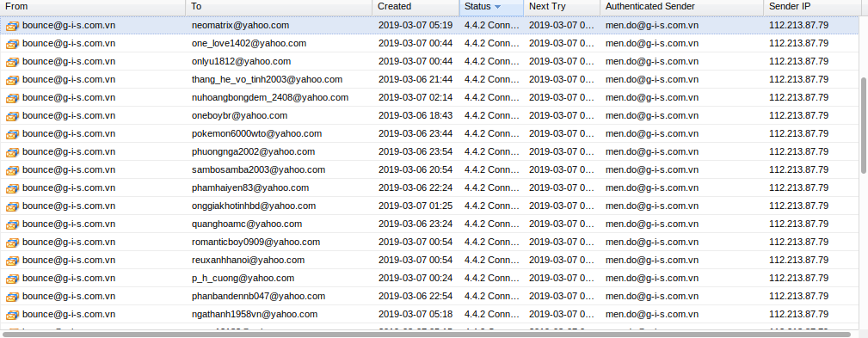Select recipient nuhoangbongdem_2408@yahoo.com
This screenshot has height=338, width=868.
(x=270, y=97)
